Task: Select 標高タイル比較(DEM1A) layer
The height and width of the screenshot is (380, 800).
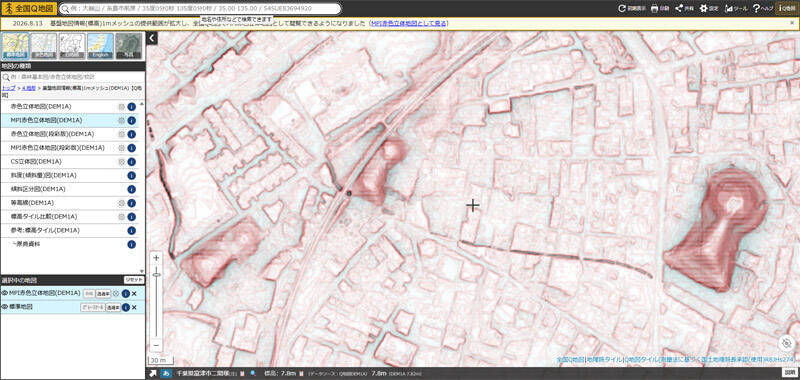Action: pyautogui.click(x=69, y=217)
